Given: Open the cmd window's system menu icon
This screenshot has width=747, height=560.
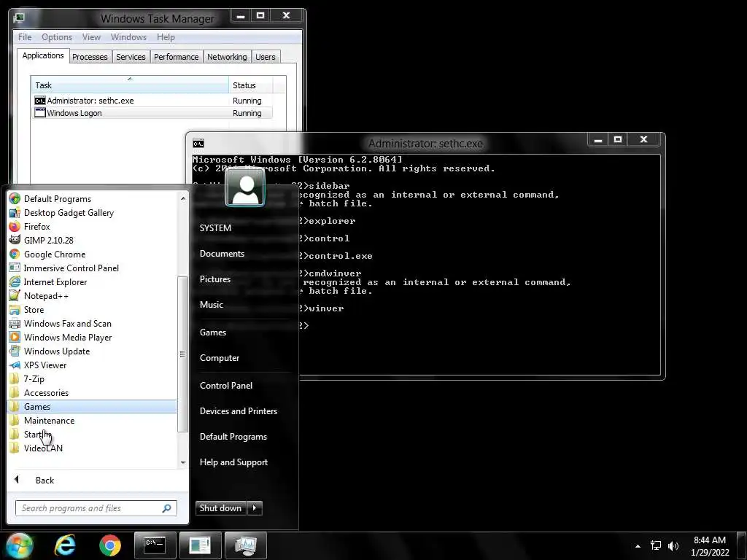Looking at the screenshot, I should 198,144.
